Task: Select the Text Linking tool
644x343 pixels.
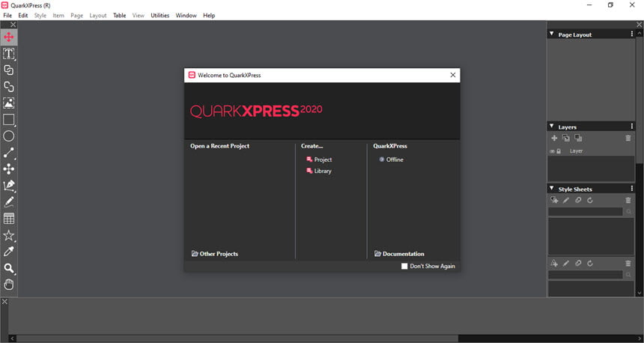Action: click(x=9, y=70)
